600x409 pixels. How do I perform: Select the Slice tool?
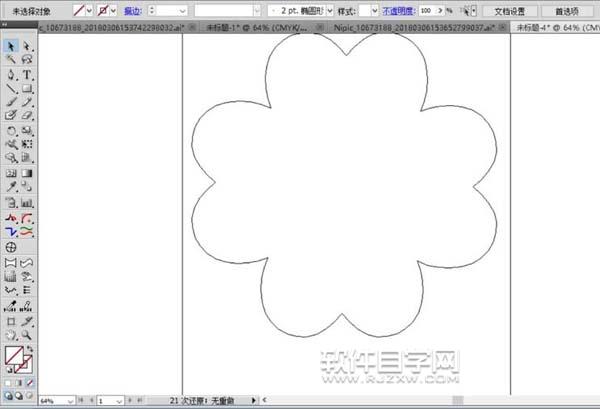coord(27,321)
